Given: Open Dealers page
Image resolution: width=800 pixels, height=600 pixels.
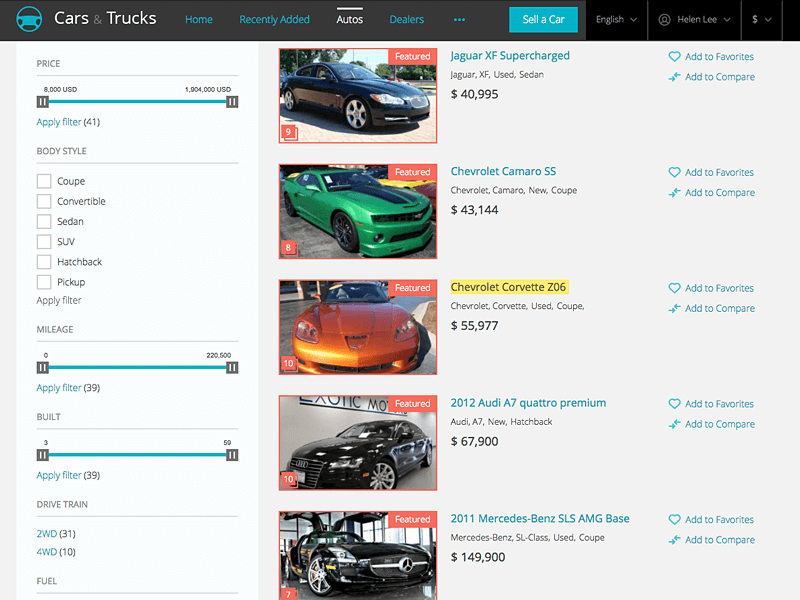Looking at the screenshot, I should pos(407,19).
